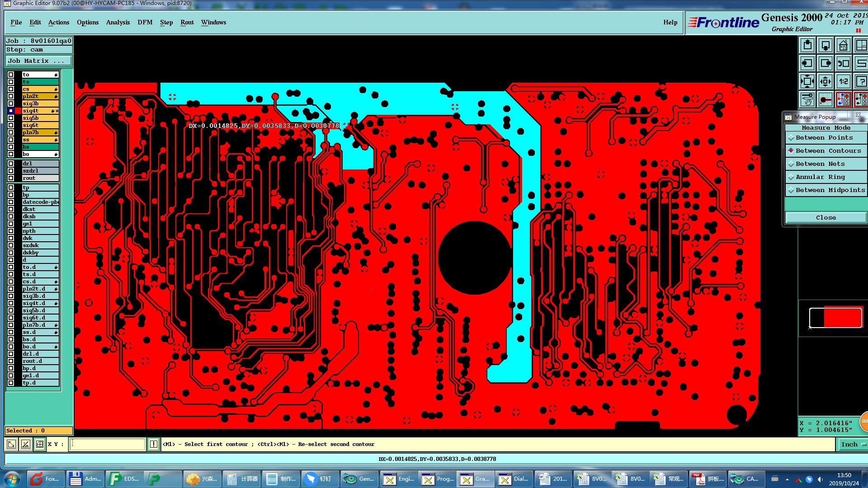Click the exclamation mark icon beside XY field

tap(154, 444)
